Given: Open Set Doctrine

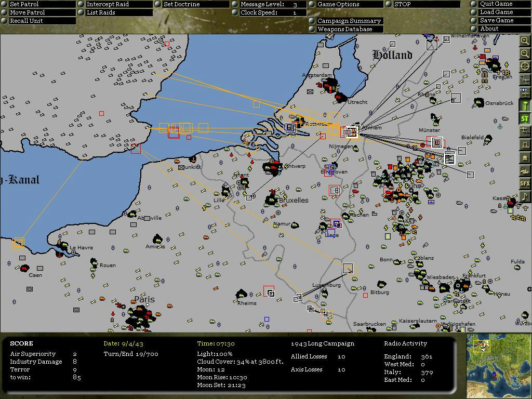Looking at the screenshot, I should 192,4.
